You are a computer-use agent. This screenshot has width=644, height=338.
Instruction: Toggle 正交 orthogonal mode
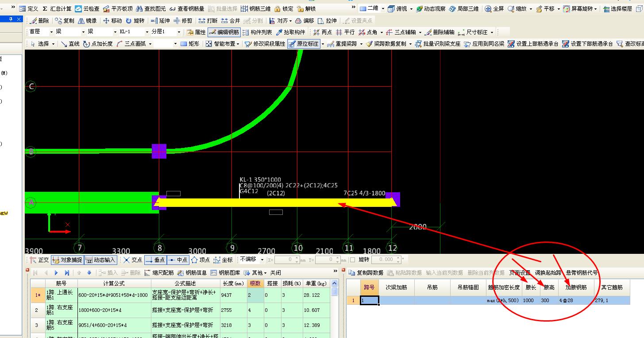pyautogui.click(x=39, y=260)
